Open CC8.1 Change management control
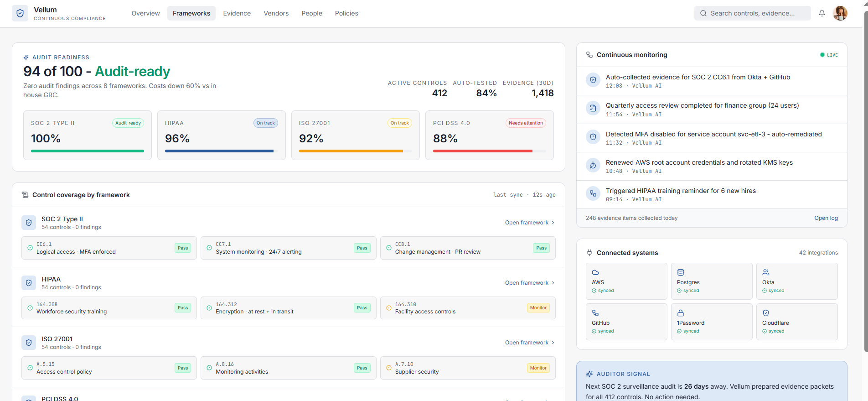Screen dimensions: 868x401 [x=468, y=248]
